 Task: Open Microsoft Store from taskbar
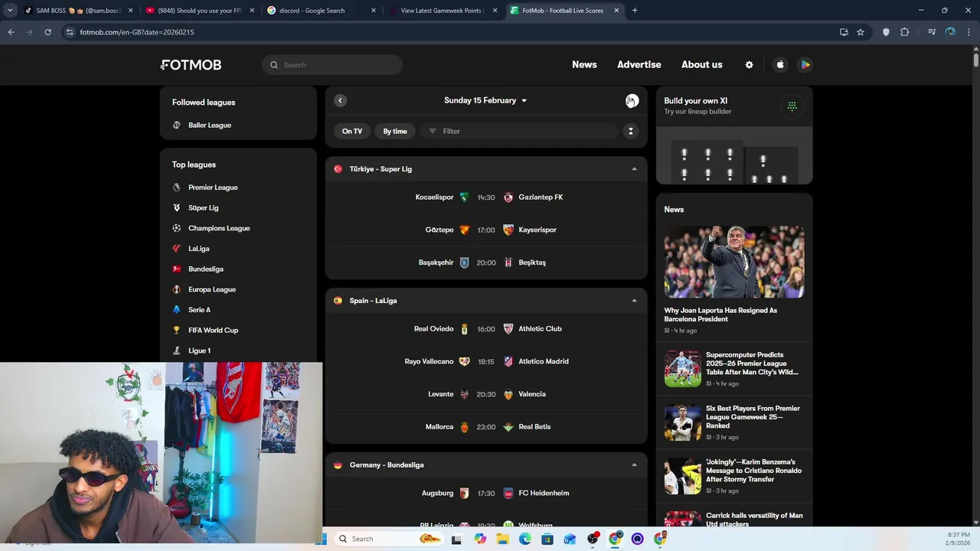pos(547,539)
